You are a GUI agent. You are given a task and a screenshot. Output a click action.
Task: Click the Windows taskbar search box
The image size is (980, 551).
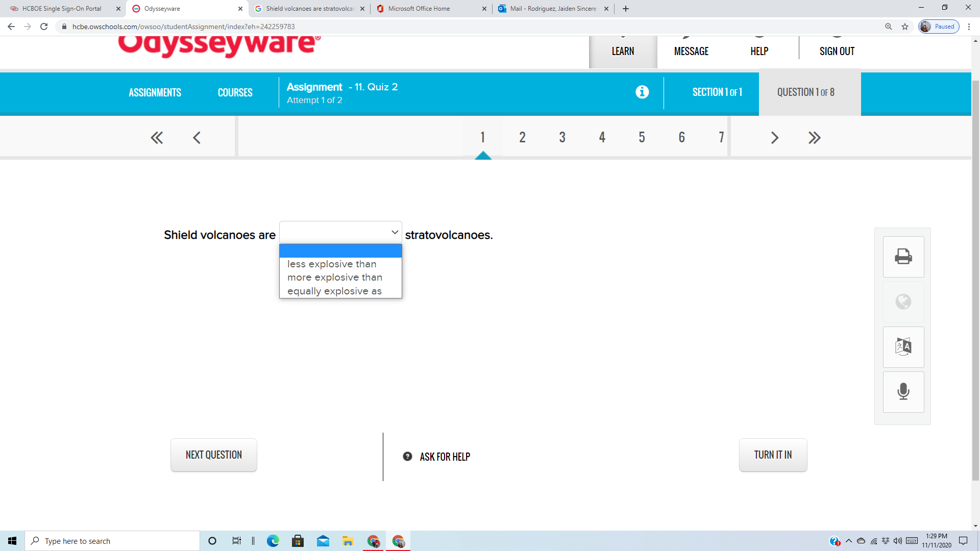[x=112, y=541]
